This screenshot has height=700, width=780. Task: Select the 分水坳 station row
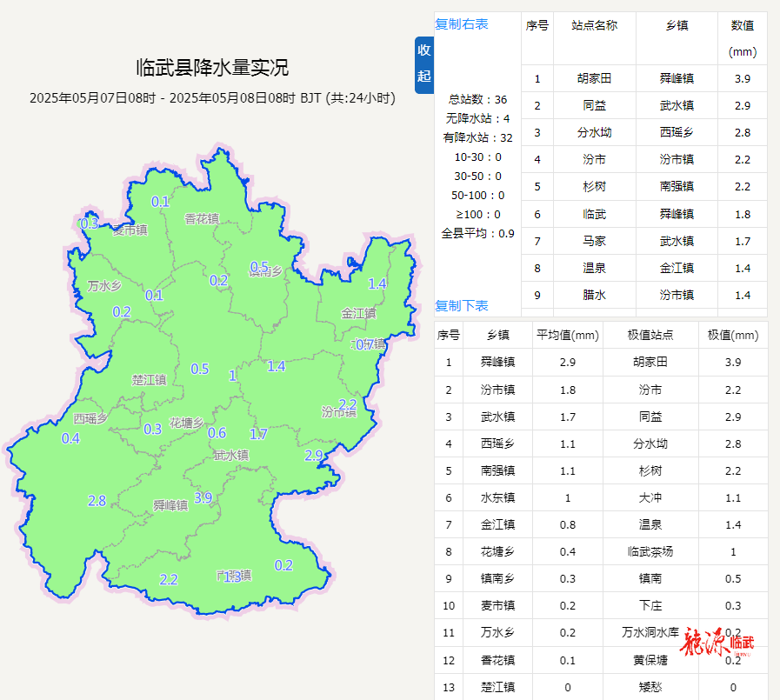point(594,133)
